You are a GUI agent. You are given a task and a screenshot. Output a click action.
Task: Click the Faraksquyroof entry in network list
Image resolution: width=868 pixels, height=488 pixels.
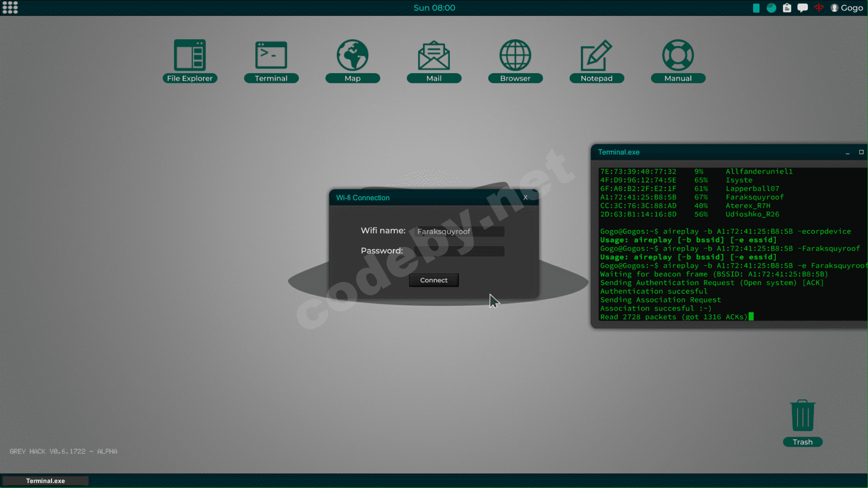755,197
